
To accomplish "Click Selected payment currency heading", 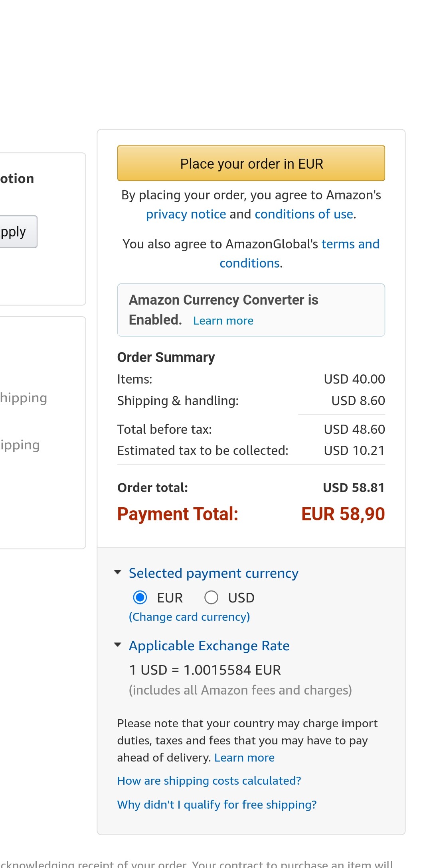I will coord(214,573).
